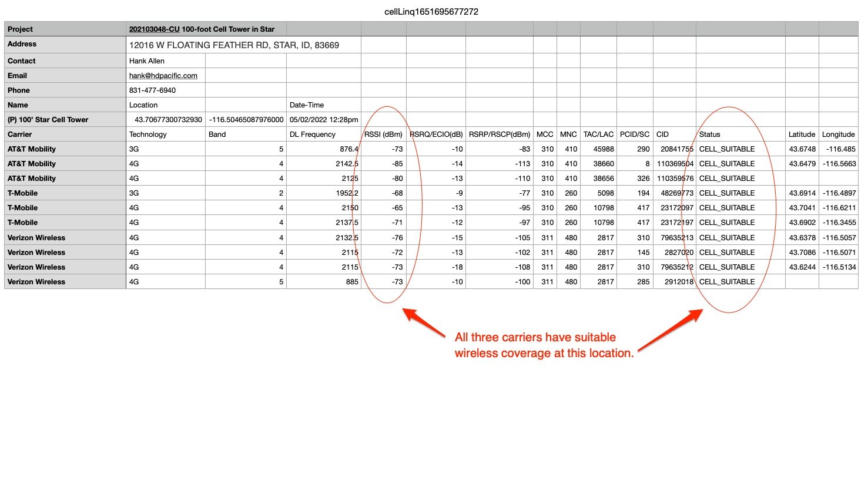This screenshot has width=868, height=504.
Task: Click the MNC column header
Action: (568, 134)
